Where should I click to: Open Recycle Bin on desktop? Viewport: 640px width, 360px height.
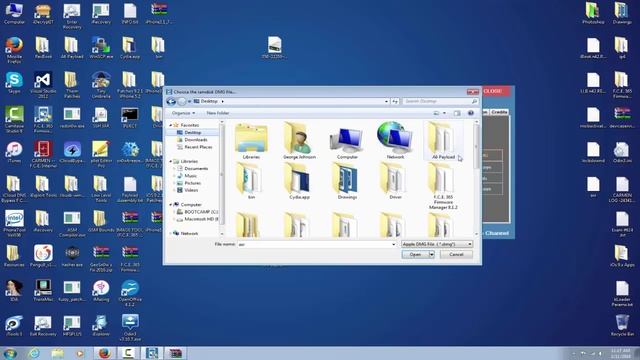[622, 325]
